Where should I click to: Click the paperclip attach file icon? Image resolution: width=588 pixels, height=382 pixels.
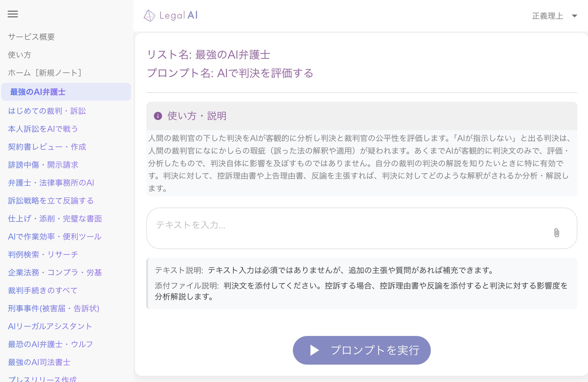557,233
